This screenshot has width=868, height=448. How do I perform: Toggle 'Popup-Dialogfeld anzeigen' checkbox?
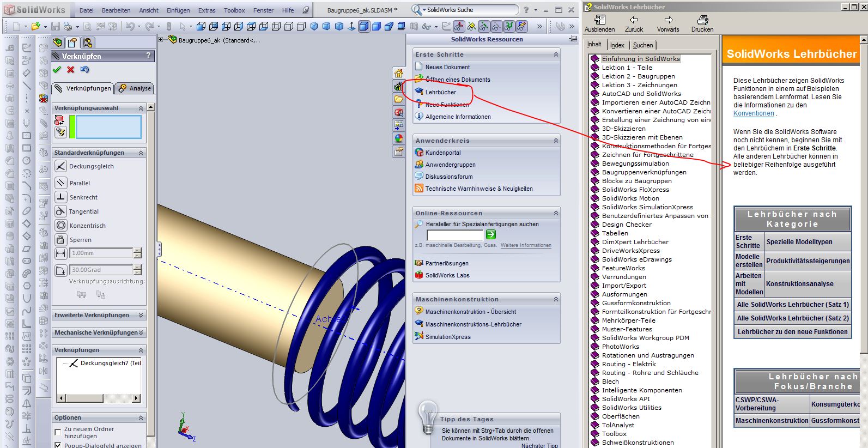pyautogui.click(x=58, y=445)
